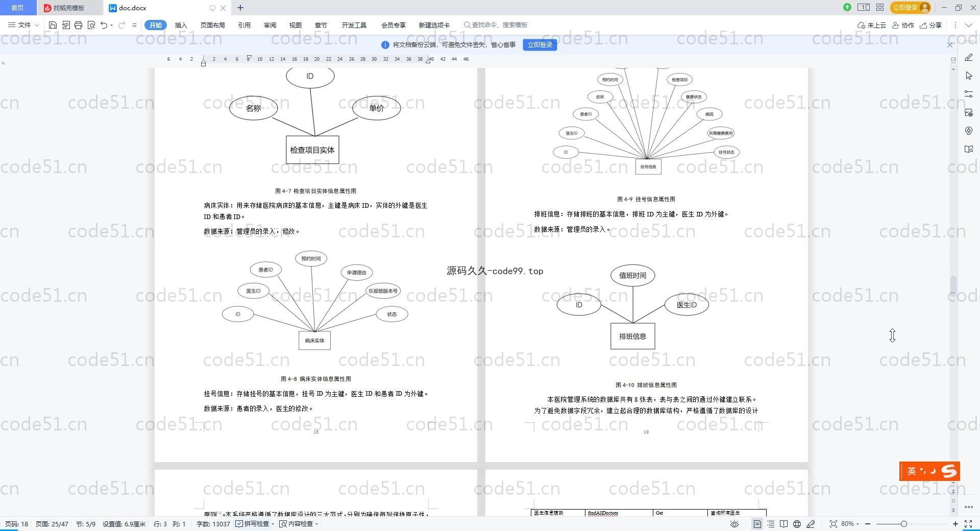Screen dimensions: 980x531
Task: Open the Undo history dropdown arrow
Action: tap(111, 25)
